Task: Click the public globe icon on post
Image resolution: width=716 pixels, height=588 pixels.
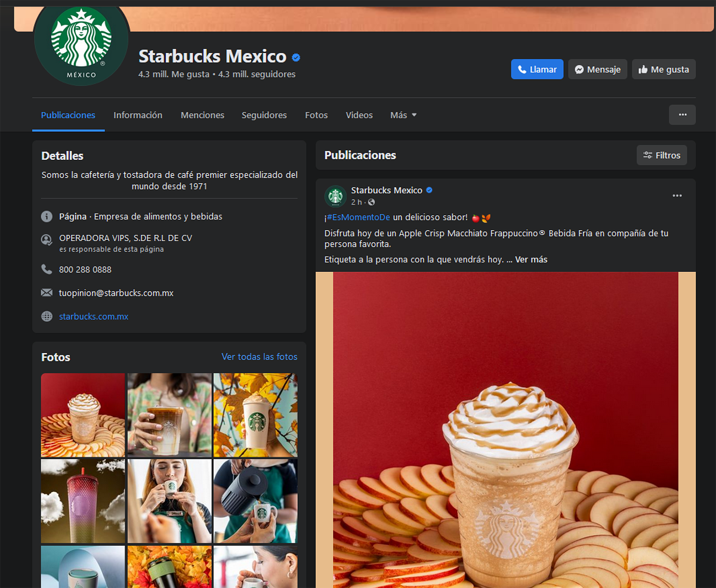Action: click(x=372, y=203)
